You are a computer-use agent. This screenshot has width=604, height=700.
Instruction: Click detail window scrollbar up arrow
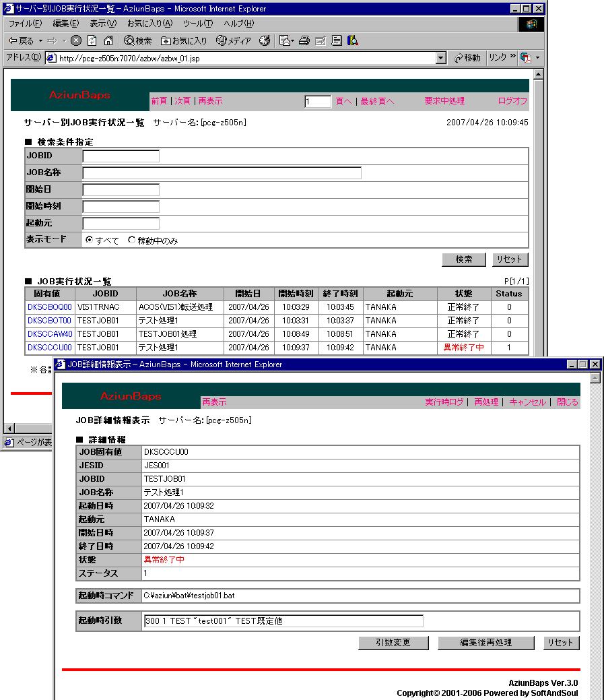click(595, 378)
